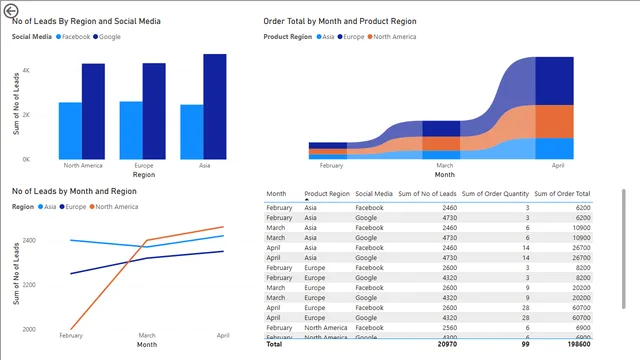Click Asia axis label in bar chart
The image size is (640, 360).
[x=204, y=165]
